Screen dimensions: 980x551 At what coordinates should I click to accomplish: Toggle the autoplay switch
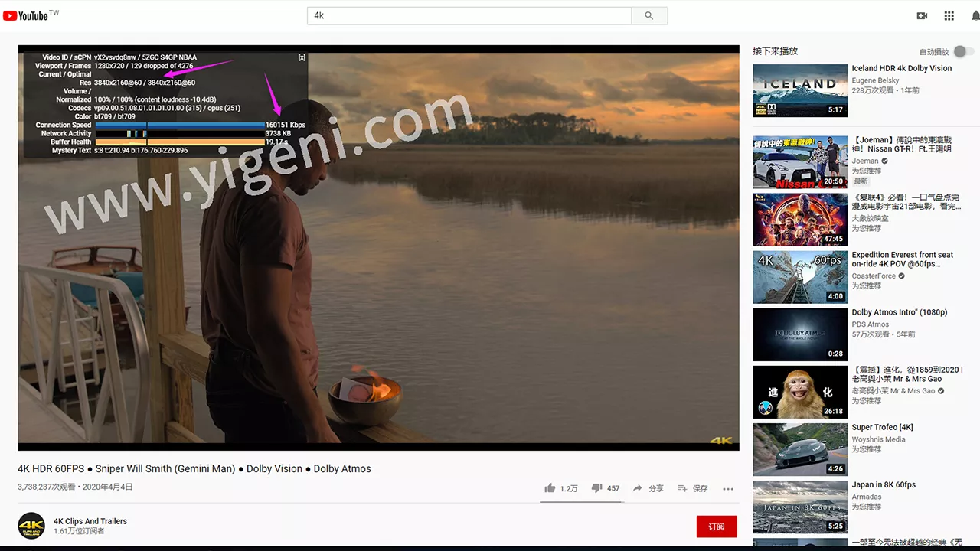pyautogui.click(x=963, y=52)
